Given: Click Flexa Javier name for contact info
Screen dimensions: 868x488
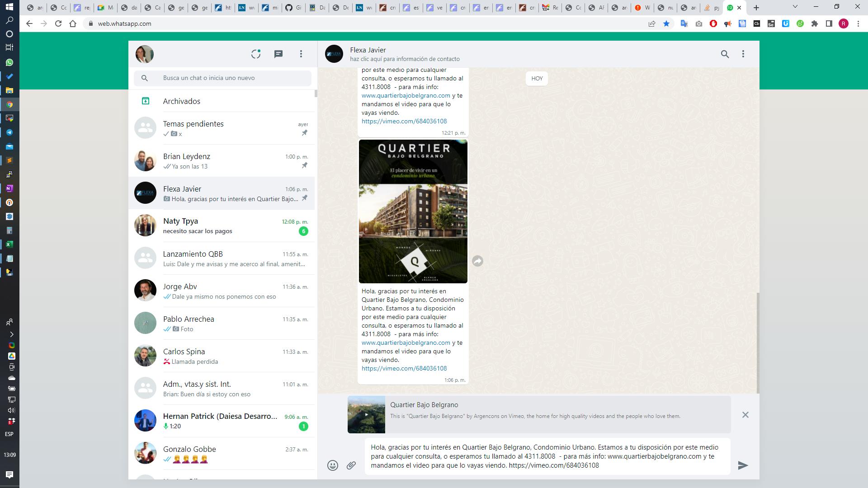Looking at the screenshot, I should [x=368, y=50].
